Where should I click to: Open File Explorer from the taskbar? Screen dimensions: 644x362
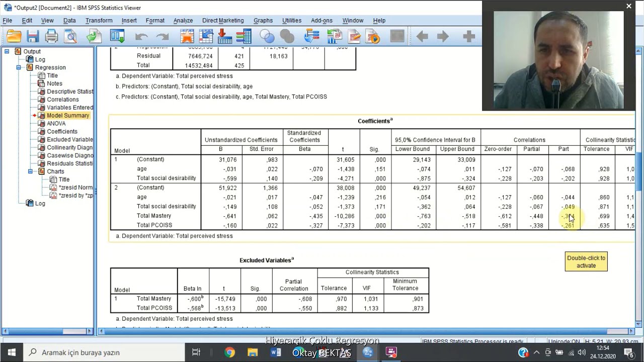[x=253, y=352]
